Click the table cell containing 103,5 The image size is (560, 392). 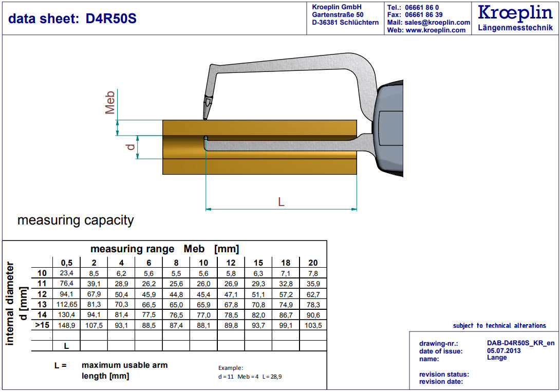(312, 325)
